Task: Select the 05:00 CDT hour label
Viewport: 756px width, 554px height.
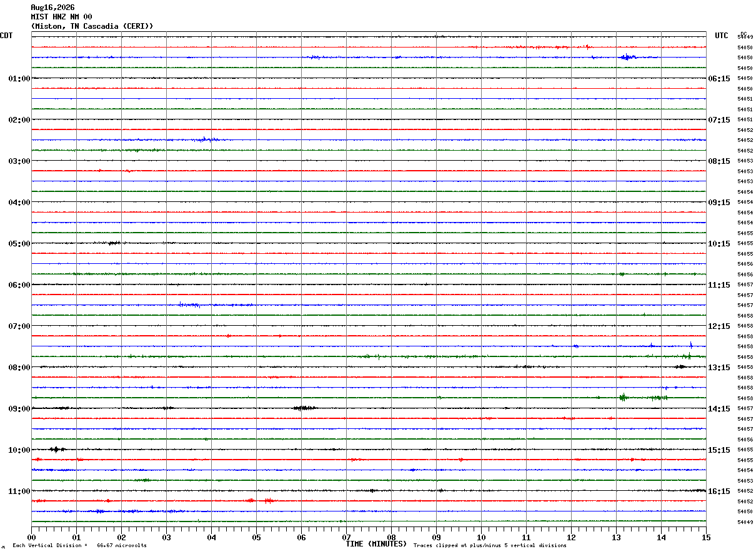Action: point(19,244)
